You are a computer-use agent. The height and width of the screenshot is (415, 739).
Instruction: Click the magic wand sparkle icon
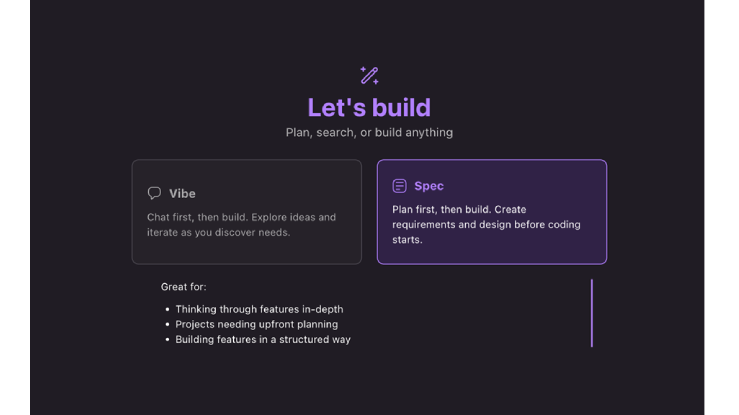[369, 75]
